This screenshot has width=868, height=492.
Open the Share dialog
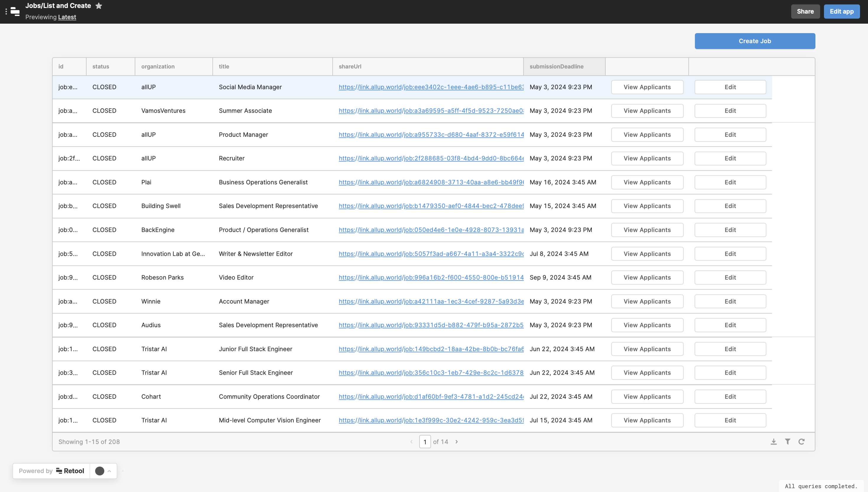click(x=805, y=12)
